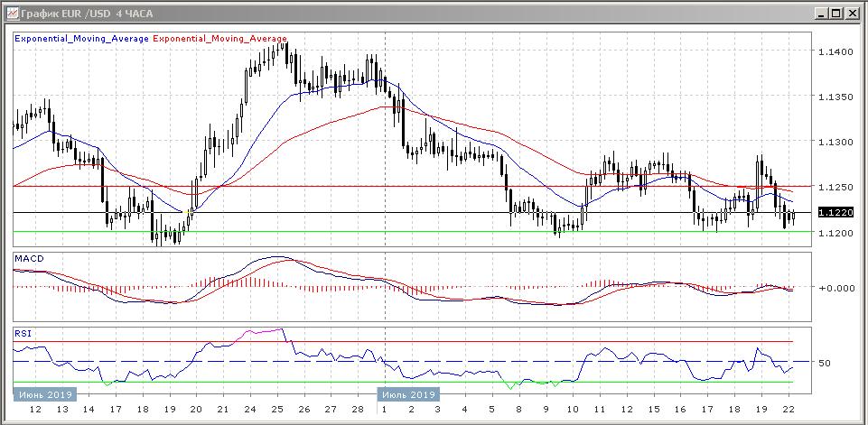Minimize the EUR/USD chart window
Image resolution: width=868 pixels, height=425 pixels.
click(x=820, y=13)
